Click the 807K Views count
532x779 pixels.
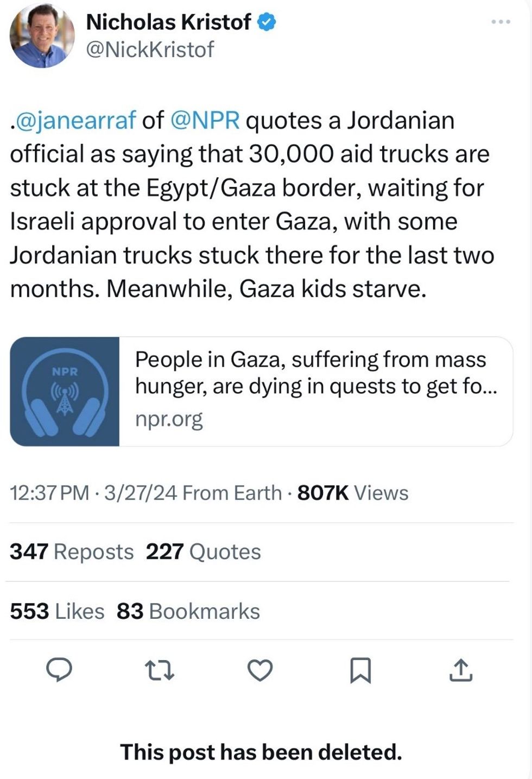pyautogui.click(x=353, y=493)
